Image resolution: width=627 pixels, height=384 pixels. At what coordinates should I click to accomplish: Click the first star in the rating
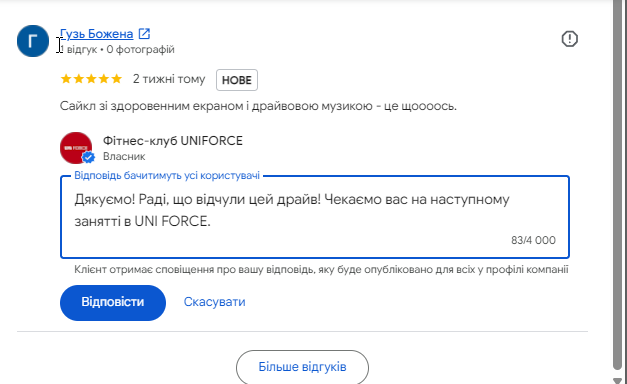pyautogui.click(x=66, y=79)
